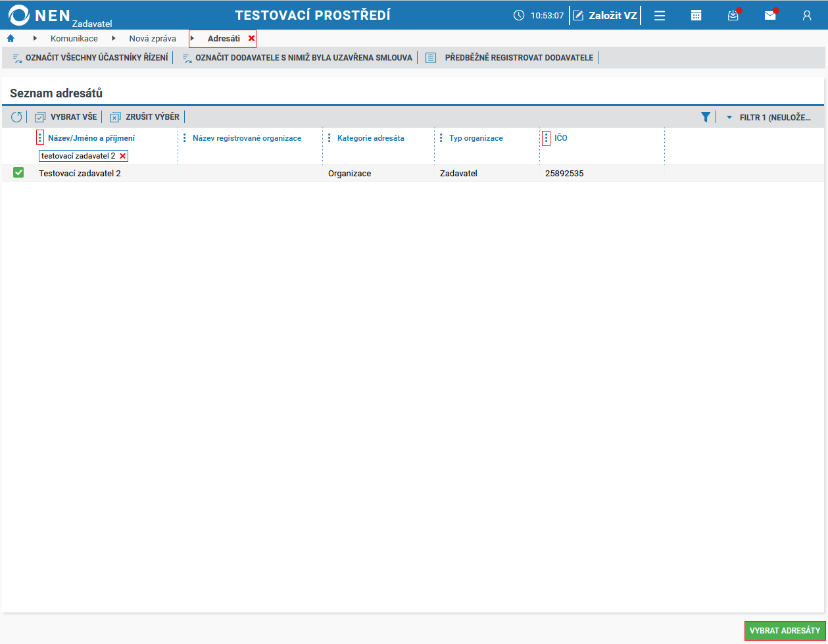Select the Adresáti breadcrumb tab
Screen dimensions: 828x644
point(224,38)
